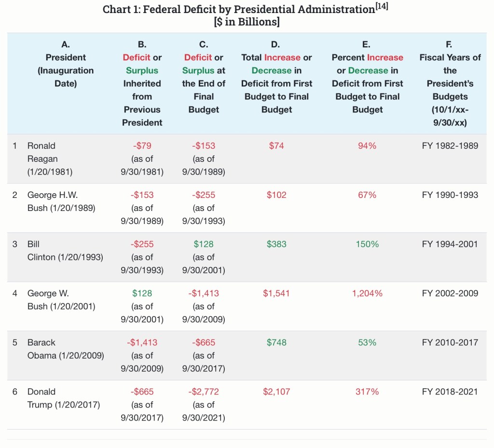494x448 pixels.
Task: Select the Bill Clinton name cell
Action: pos(65,251)
